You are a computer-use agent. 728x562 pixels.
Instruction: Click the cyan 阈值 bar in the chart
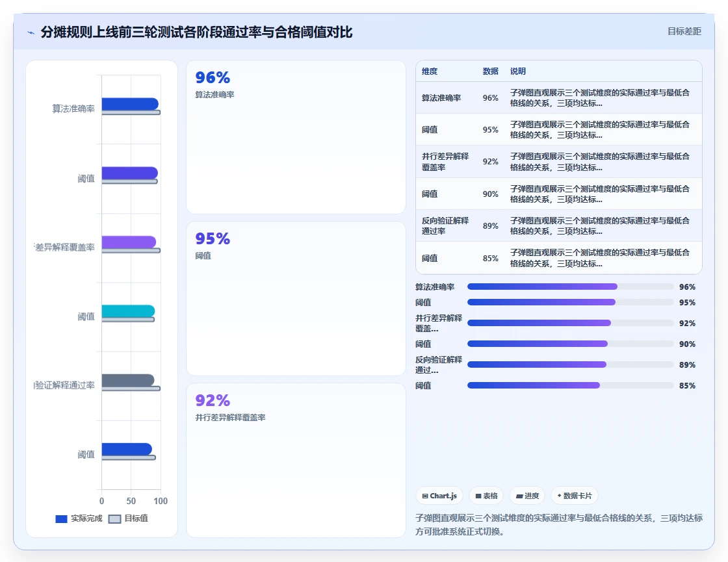coord(128,311)
